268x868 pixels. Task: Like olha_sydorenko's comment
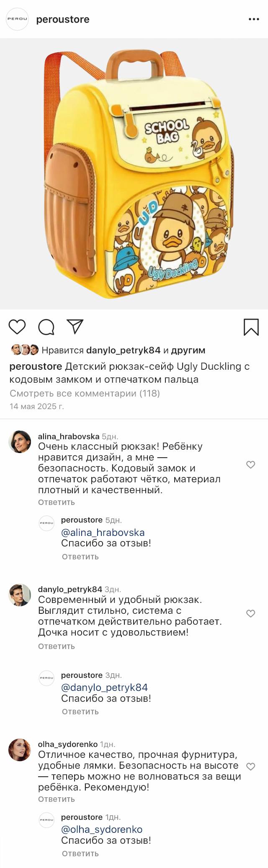click(250, 766)
